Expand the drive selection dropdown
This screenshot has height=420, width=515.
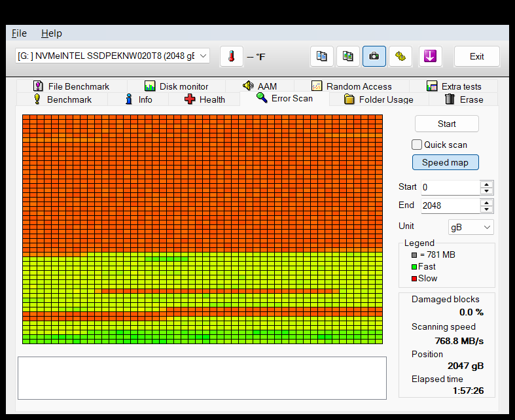(x=203, y=56)
